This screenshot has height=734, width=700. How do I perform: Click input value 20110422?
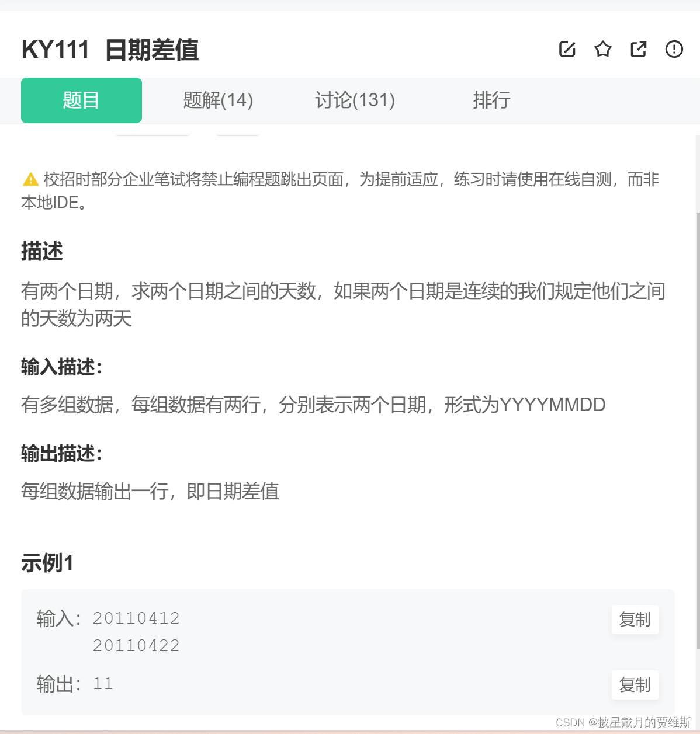click(137, 645)
